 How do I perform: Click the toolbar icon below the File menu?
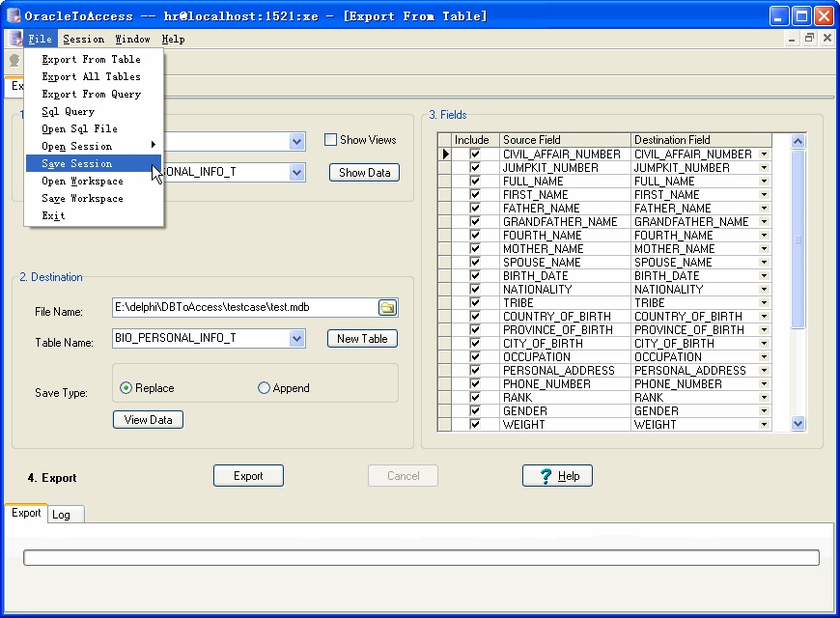pyautogui.click(x=14, y=61)
